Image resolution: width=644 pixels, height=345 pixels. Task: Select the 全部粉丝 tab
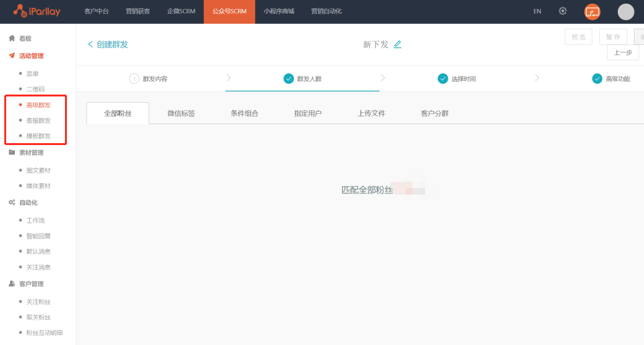118,113
